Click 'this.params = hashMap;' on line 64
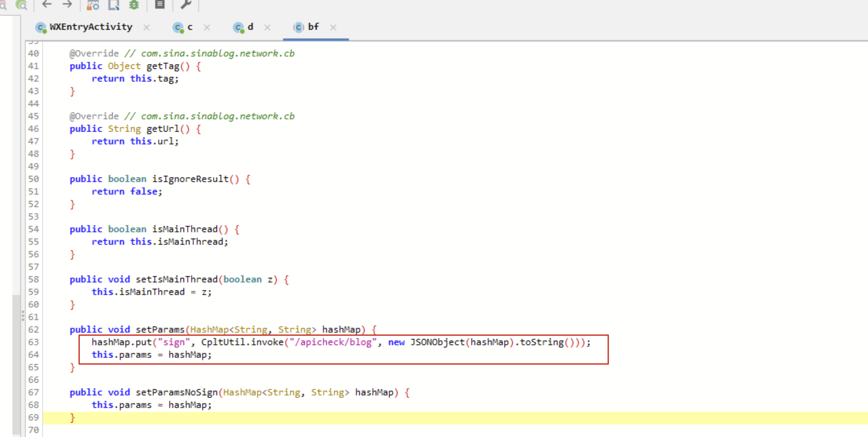The image size is (868, 437). pos(152,354)
